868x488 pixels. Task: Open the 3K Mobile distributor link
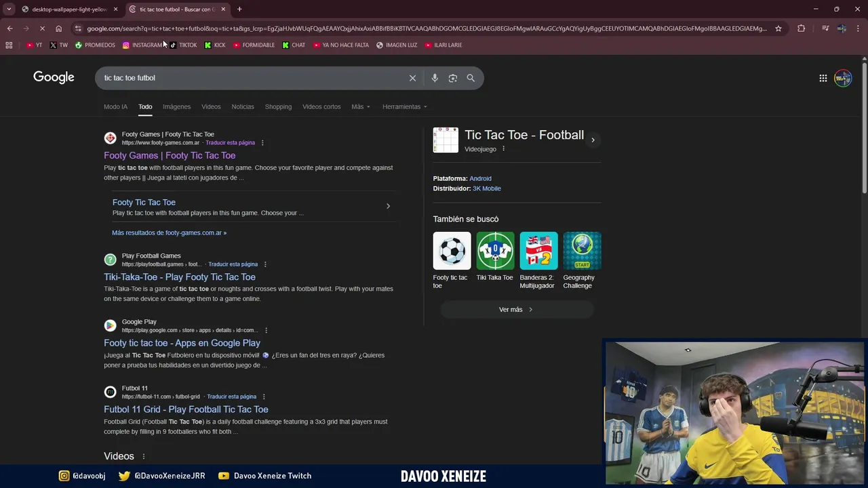tap(487, 188)
